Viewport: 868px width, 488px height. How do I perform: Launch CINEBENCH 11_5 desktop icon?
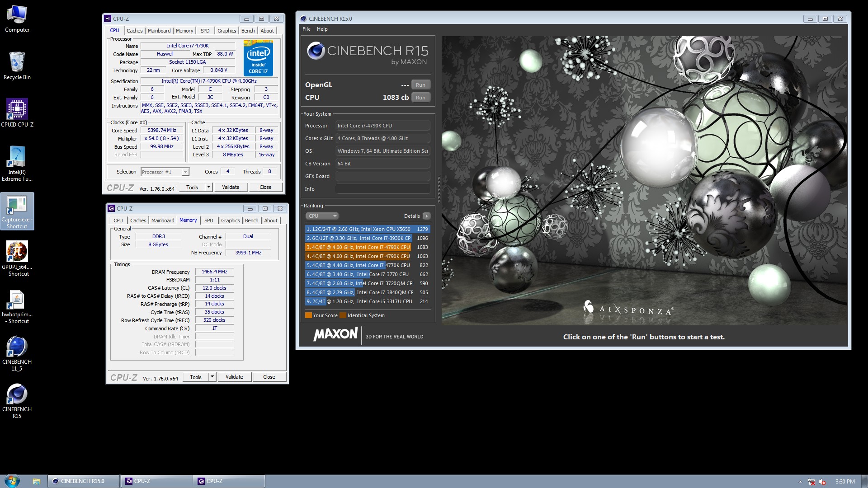click(x=17, y=353)
